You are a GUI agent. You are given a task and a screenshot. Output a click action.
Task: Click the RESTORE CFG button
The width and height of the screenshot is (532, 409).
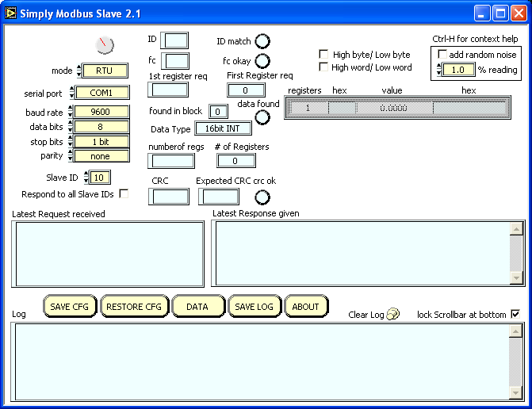(134, 306)
